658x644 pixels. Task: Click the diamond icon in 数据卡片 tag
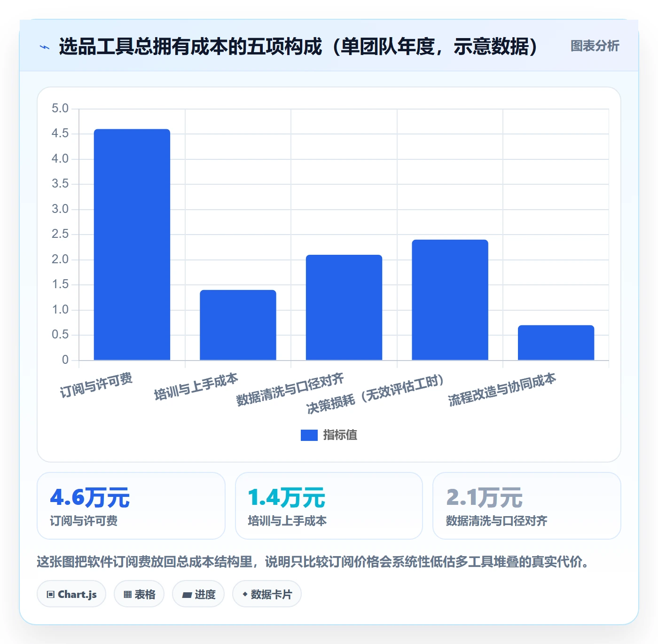(245, 594)
